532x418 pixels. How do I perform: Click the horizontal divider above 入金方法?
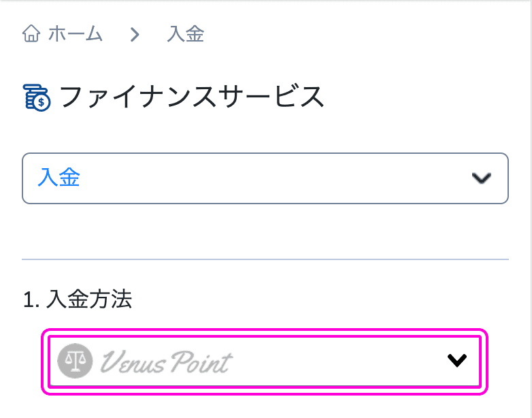point(265,259)
